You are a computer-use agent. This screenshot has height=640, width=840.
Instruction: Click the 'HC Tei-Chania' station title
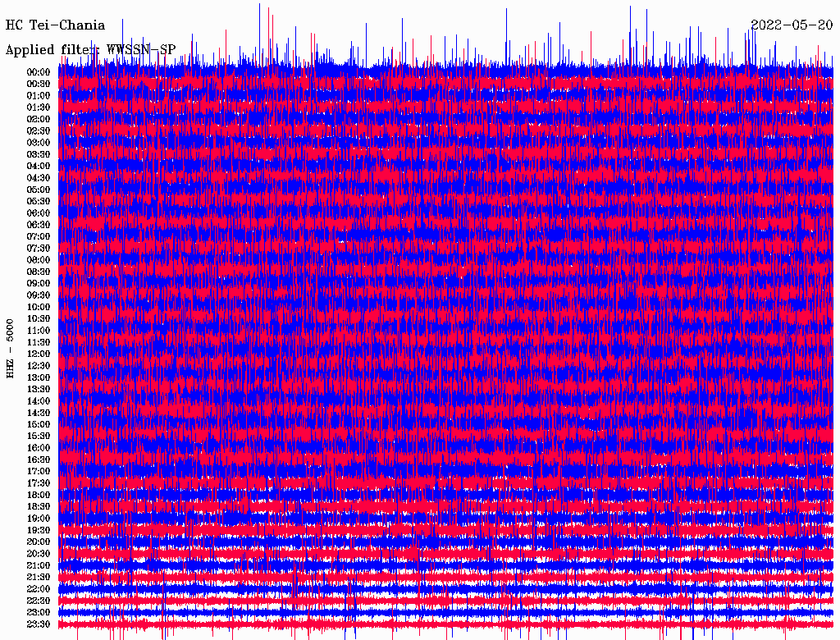[x=55, y=25]
